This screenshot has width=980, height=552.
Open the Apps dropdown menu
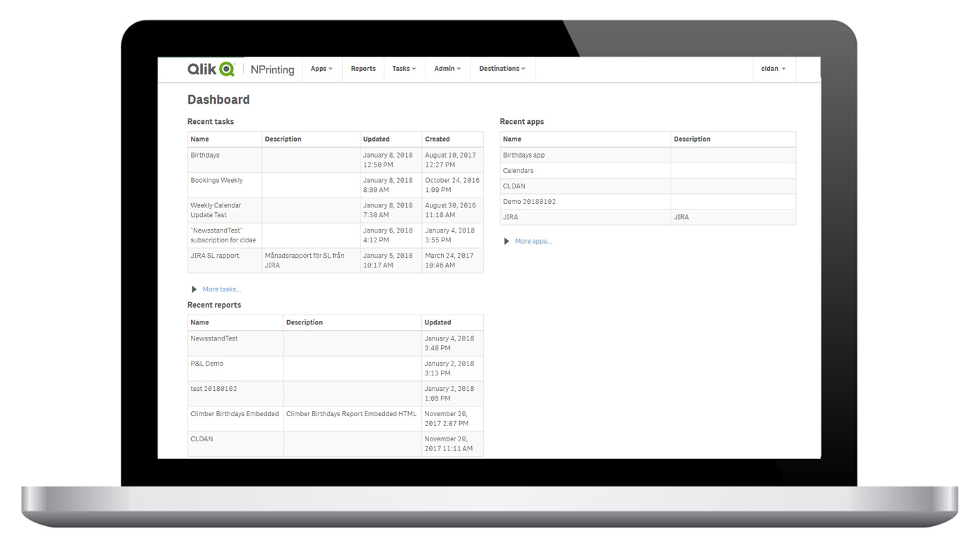(322, 69)
